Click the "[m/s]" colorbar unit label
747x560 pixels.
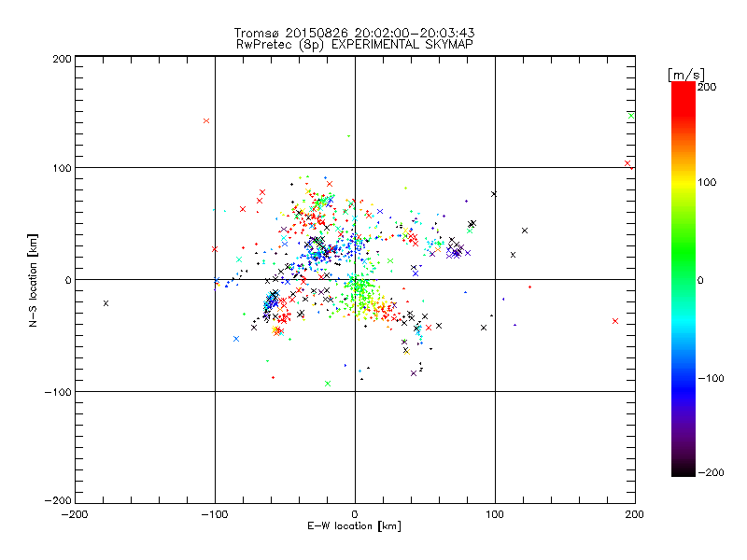(x=686, y=75)
